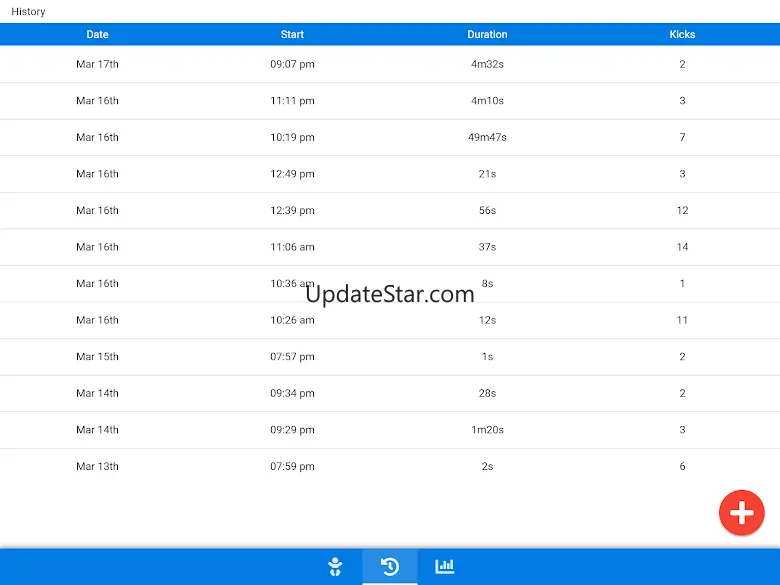Screen dimensions: 780x585
Task: Open the bar chart statistics tab
Action: pyautogui.click(x=445, y=566)
